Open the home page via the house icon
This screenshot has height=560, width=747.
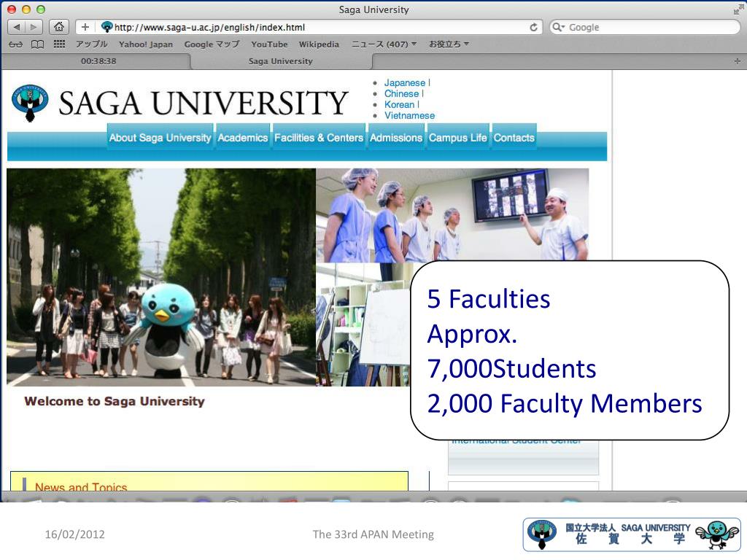click(59, 27)
